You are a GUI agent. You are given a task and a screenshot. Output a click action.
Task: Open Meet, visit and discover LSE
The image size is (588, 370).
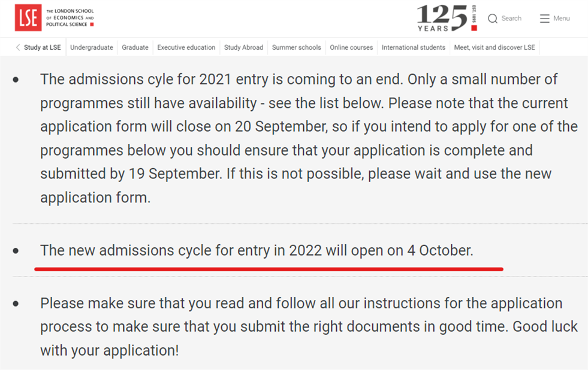click(x=494, y=47)
